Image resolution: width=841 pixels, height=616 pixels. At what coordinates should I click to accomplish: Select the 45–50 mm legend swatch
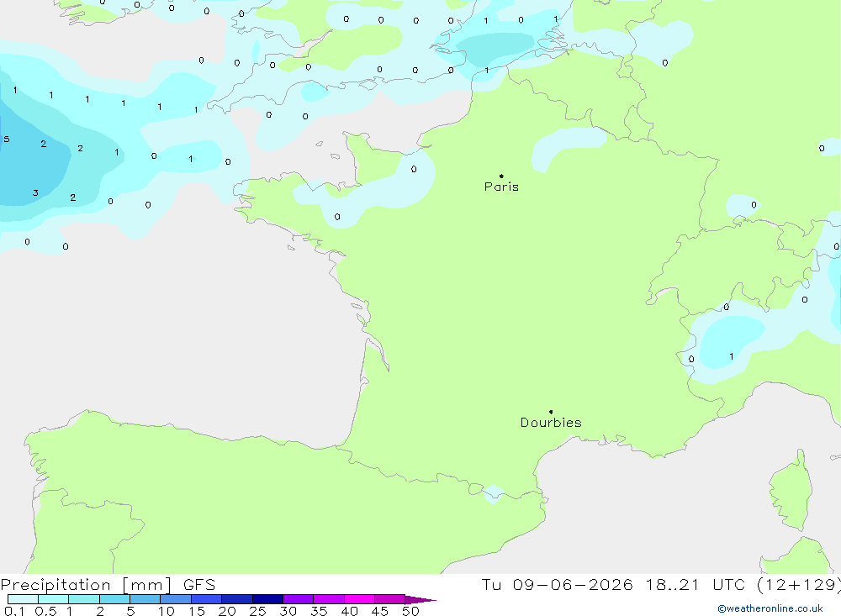pos(390,599)
